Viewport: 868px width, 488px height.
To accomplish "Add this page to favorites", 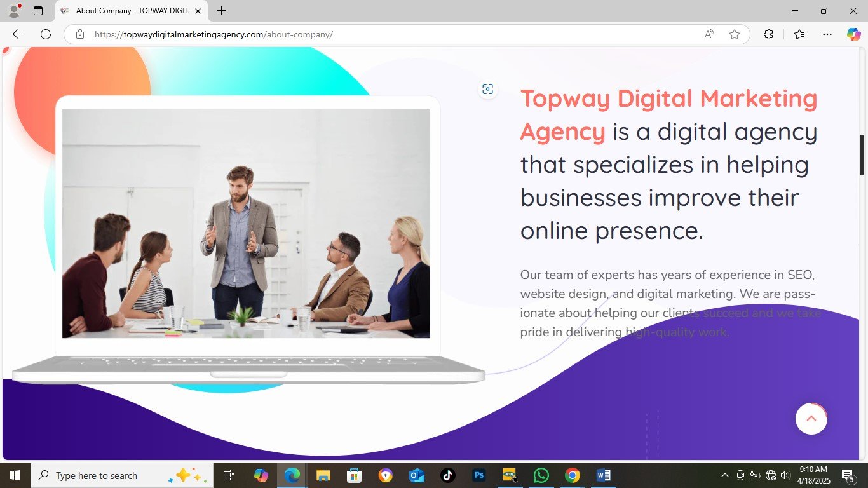I will coord(735,34).
